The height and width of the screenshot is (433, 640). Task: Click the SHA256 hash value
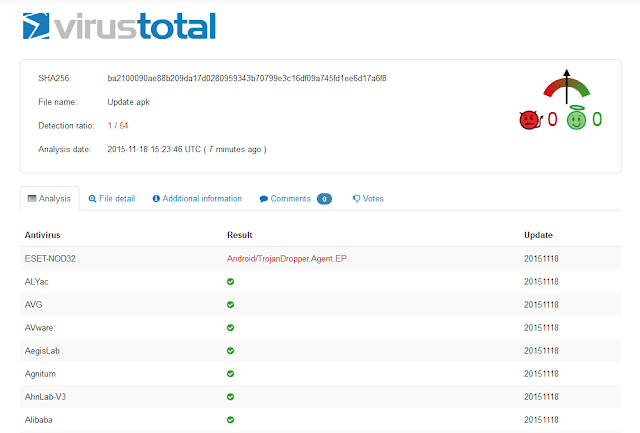[247, 78]
